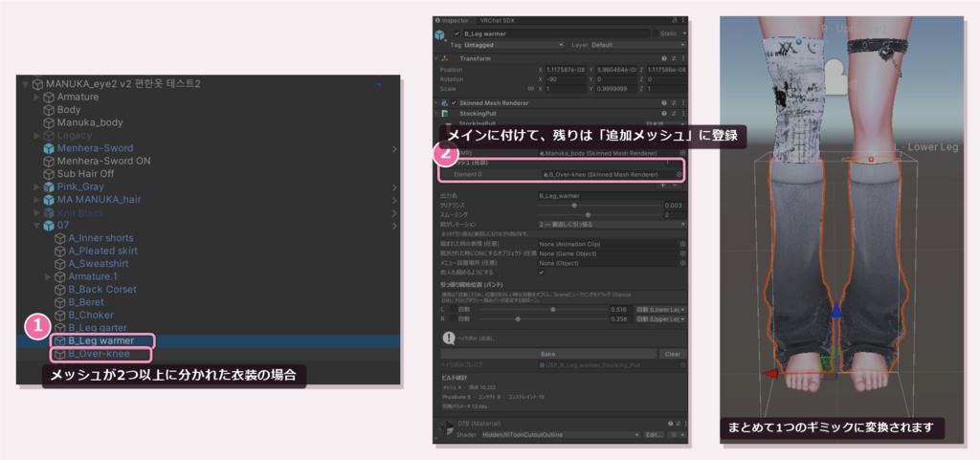Collapse the MANUKA_eye2 v2 root object
This screenshot has width=980, height=460.
[x=26, y=84]
